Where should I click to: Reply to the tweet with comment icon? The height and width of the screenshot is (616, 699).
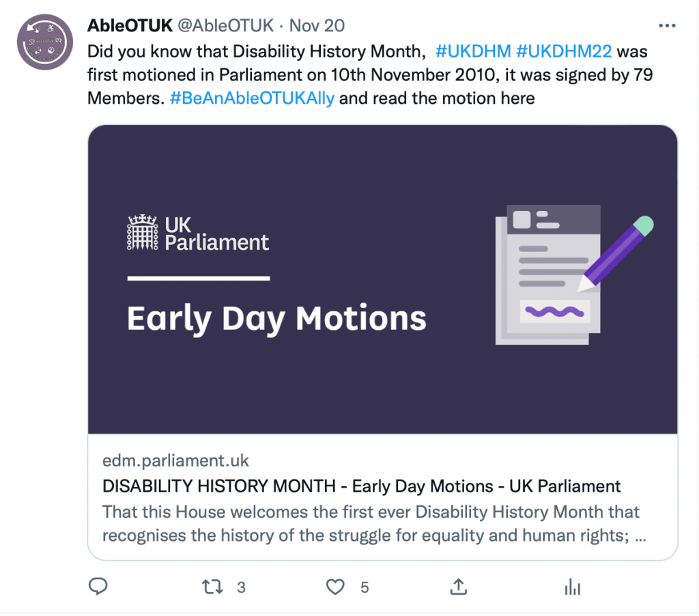coord(99,587)
